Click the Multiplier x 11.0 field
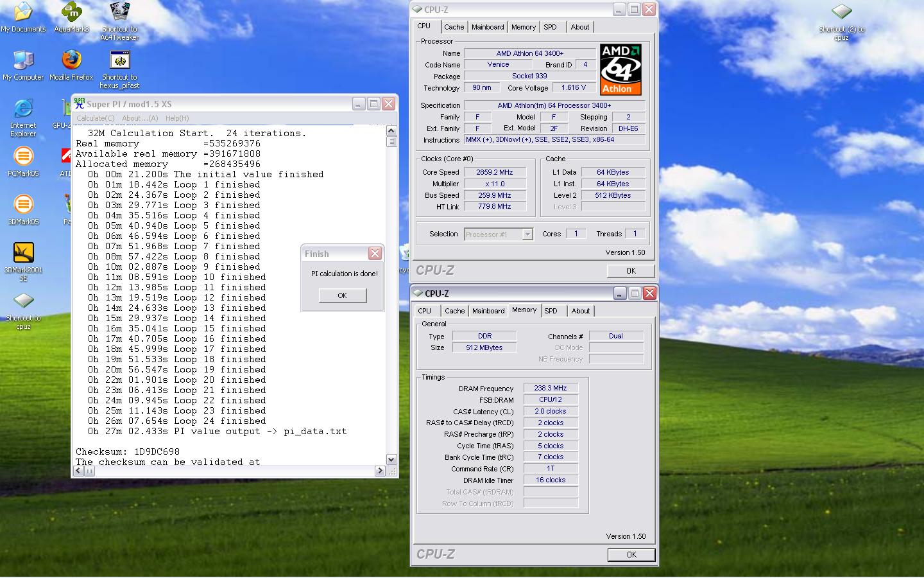 pos(495,184)
